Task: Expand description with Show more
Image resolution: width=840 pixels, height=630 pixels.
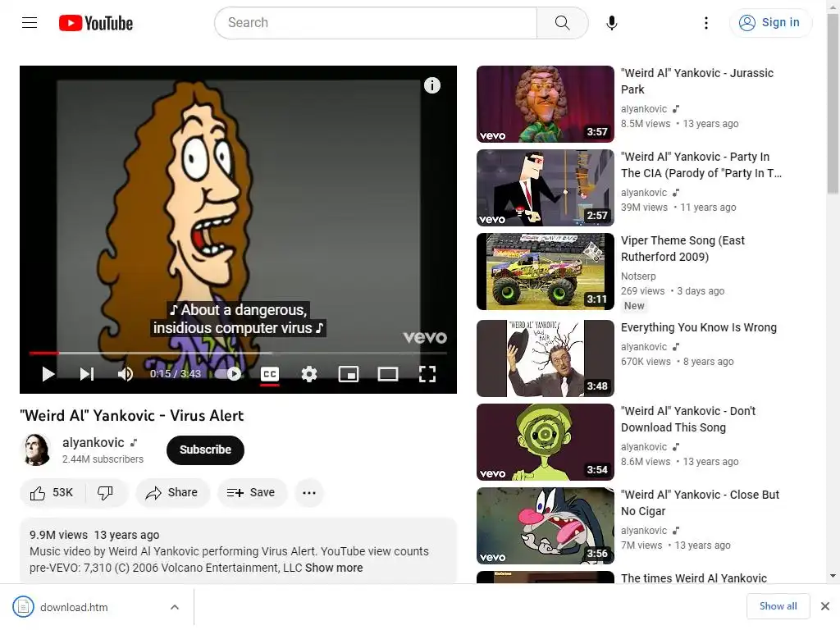Action: click(x=334, y=568)
